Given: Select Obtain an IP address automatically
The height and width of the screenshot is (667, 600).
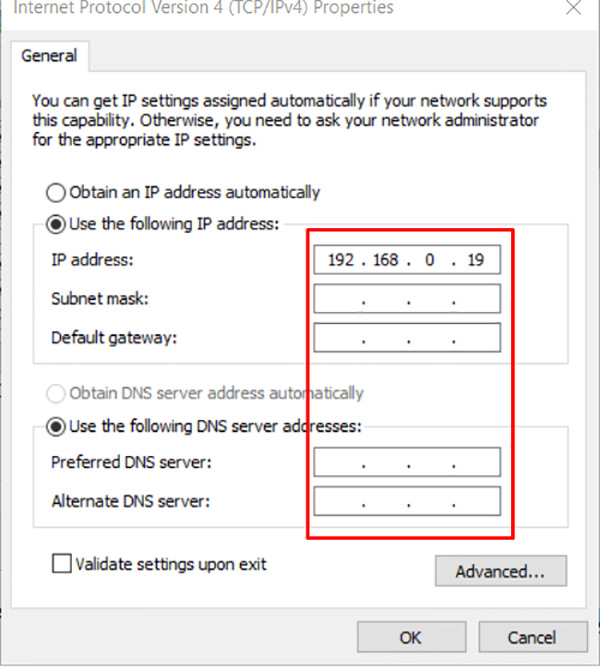Looking at the screenshot, I should click(55, 192).
